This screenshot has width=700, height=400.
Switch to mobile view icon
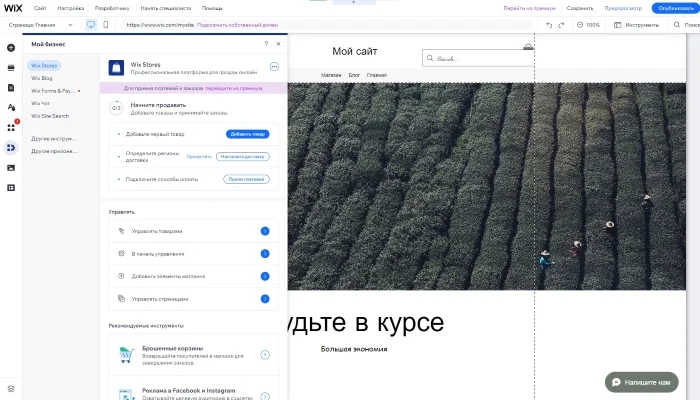tap(106, 25)
